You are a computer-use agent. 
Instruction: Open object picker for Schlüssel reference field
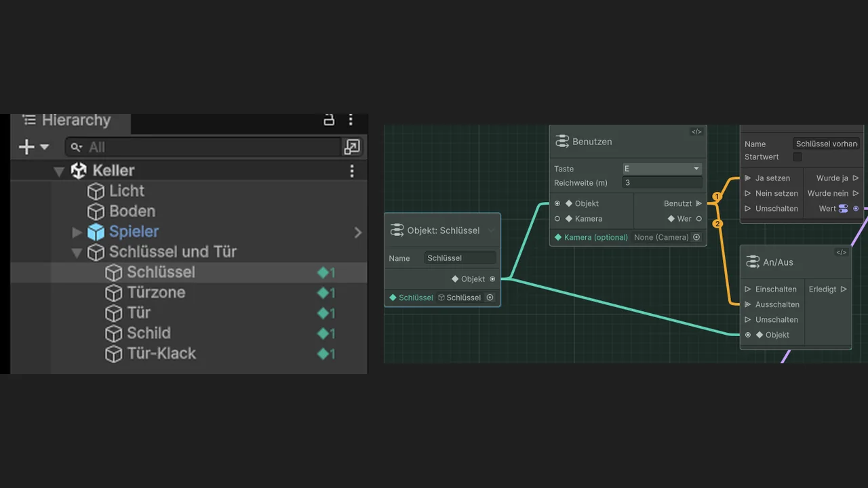[490, 298]
